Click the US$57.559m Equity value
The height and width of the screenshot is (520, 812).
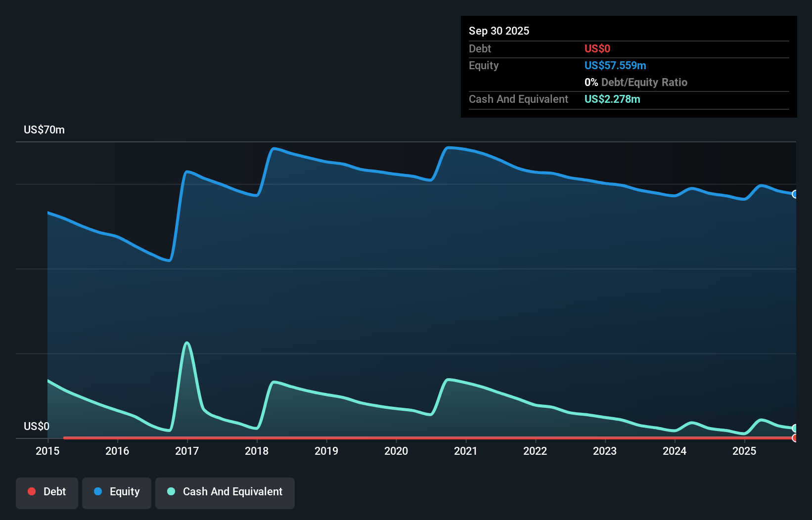(x=615, y=65)
